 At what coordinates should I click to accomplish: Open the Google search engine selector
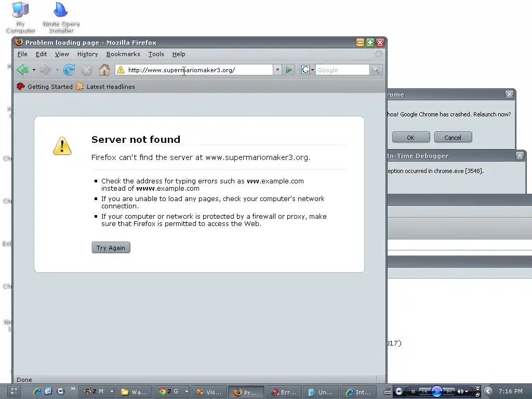tap(308, 70)
